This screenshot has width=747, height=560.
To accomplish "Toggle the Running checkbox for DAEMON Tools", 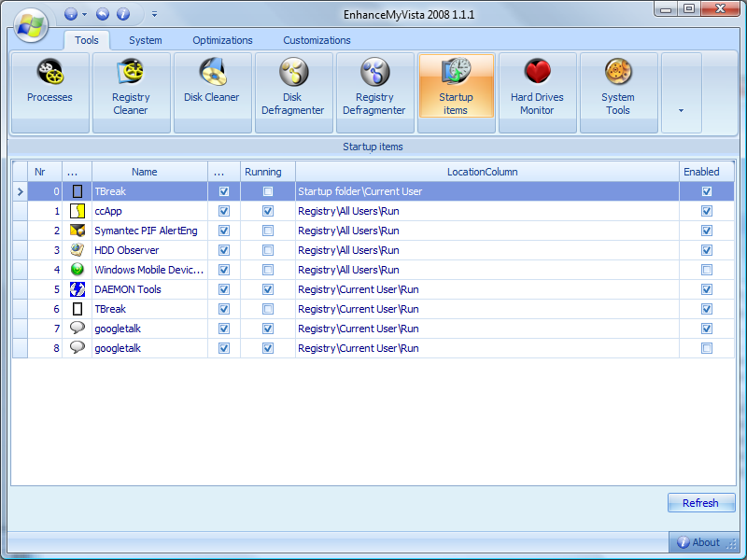I will [x=268, y=289].
